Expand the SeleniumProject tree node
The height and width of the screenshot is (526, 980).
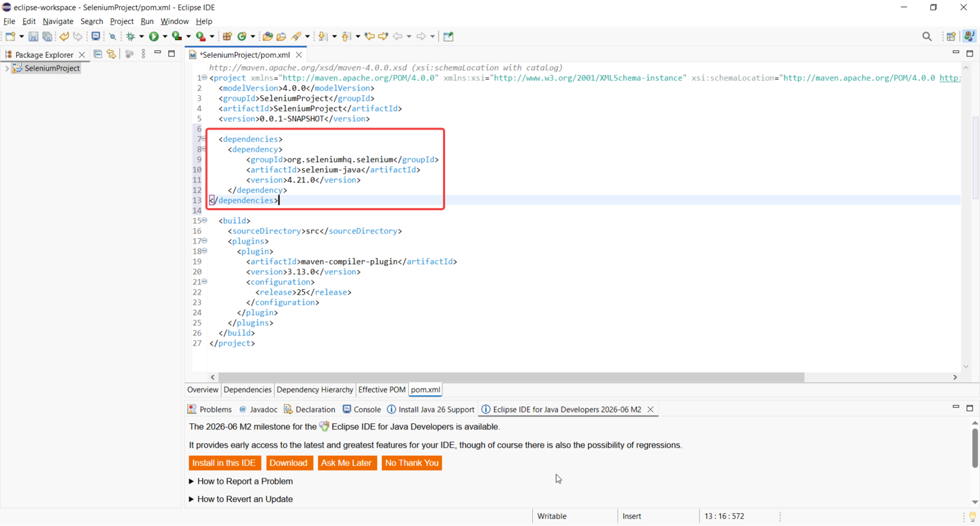7,69
